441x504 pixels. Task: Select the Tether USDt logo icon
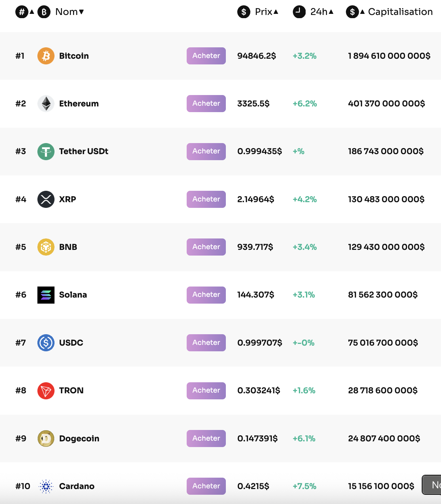coord(46,151)
